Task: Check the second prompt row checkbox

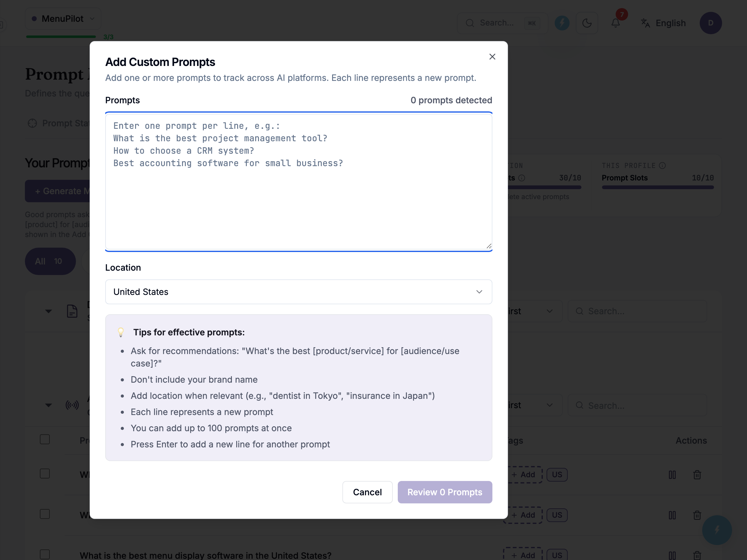Action: click(45, 515)
